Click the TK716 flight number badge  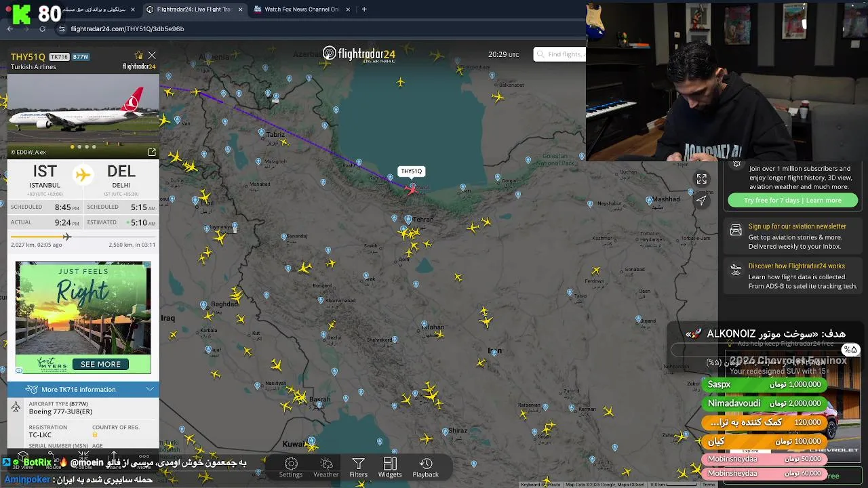point(59,57)
